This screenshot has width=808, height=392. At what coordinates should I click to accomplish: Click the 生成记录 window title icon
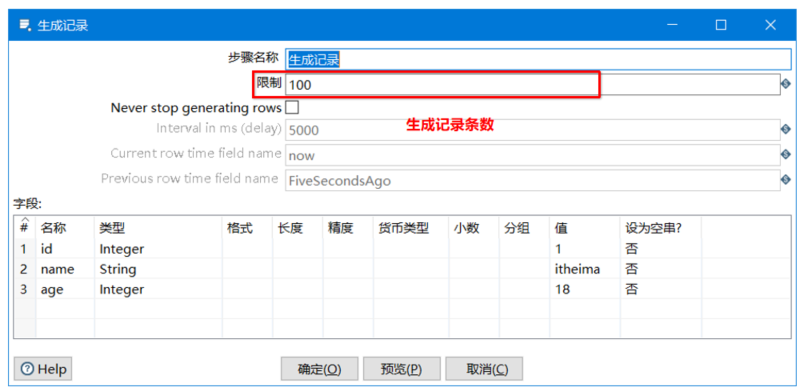coord(25,25)
